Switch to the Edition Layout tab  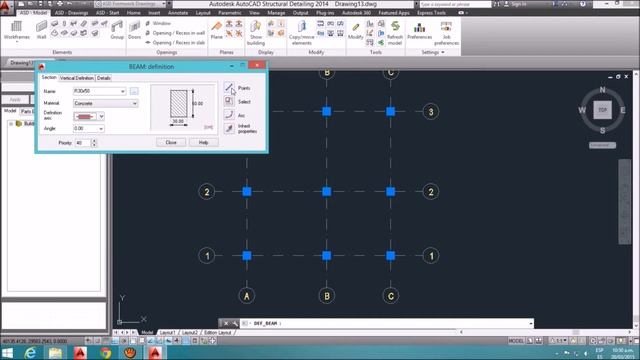click(218, 333)
